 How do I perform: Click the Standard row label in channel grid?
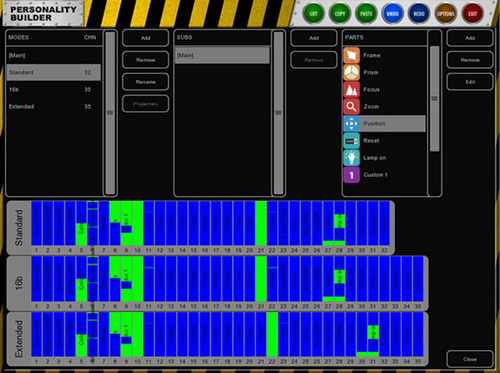click(x=19, y=228)
